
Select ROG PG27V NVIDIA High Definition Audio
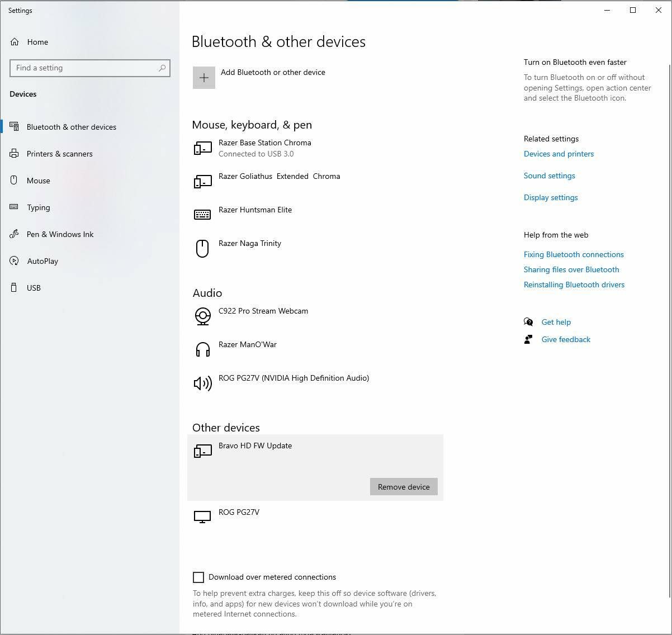coord(294,378)
